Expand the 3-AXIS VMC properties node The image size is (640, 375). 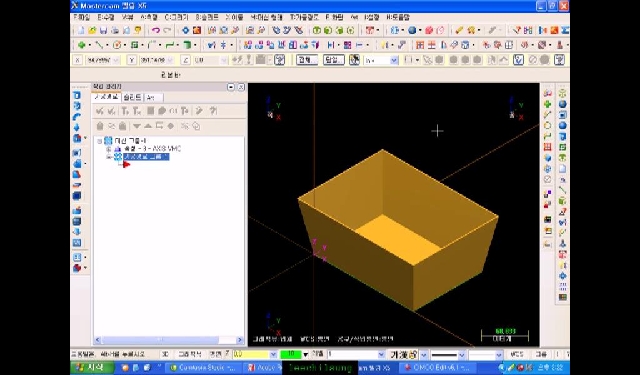pyautogui.click(x=109, y=149)
